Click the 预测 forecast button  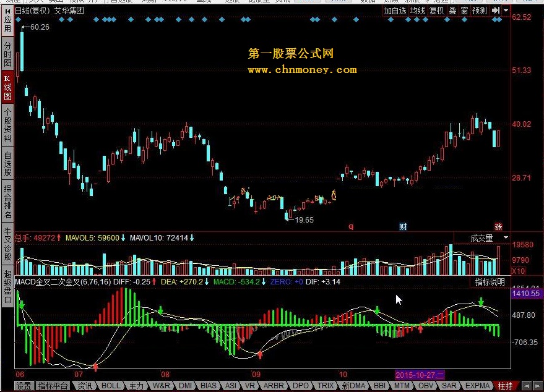480,11
